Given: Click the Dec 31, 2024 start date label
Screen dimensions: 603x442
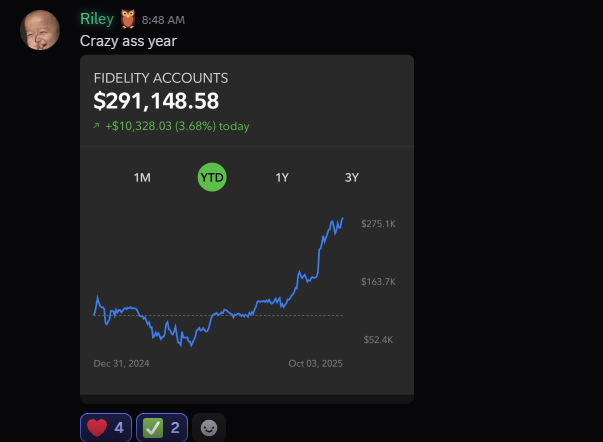Looking at the screenshot, I should (x=122, y=364).
